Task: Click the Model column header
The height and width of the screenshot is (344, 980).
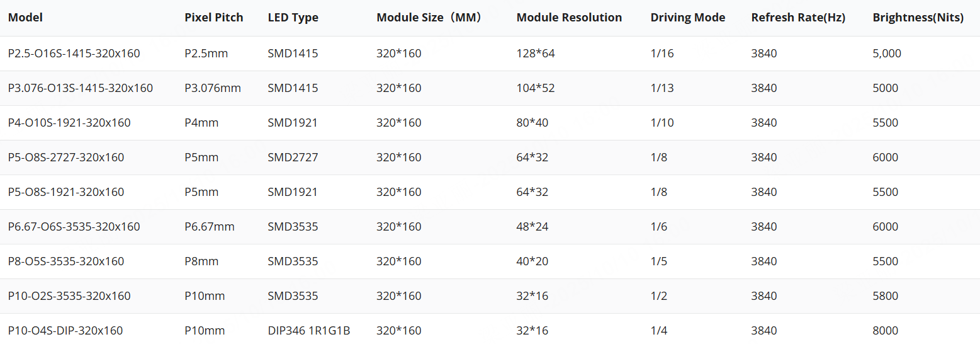Action: (x=25, y=18)
